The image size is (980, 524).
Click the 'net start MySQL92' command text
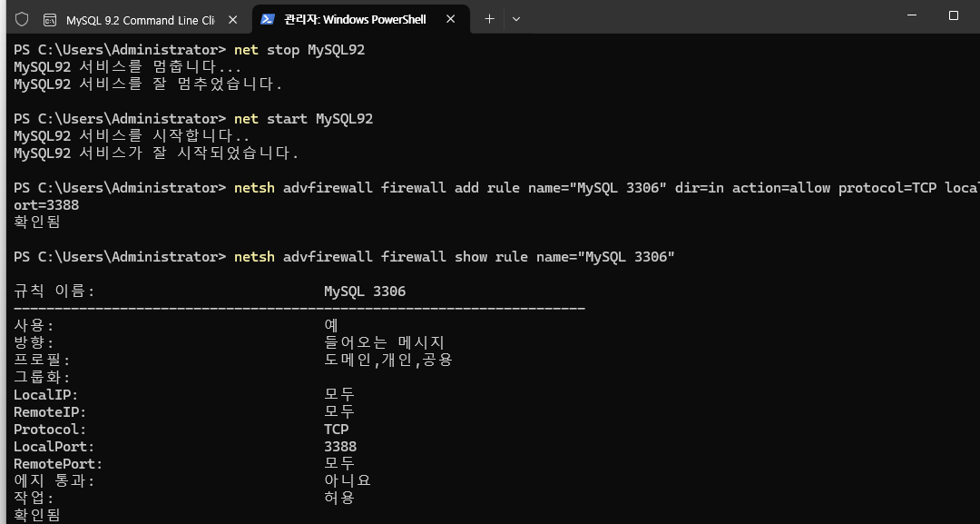(x=303, y=119)
